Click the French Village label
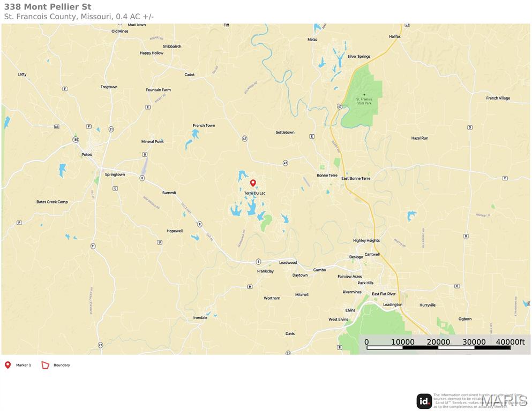This screenshot has width=532, height=411. pyautogui.click(x=498, y=98)
